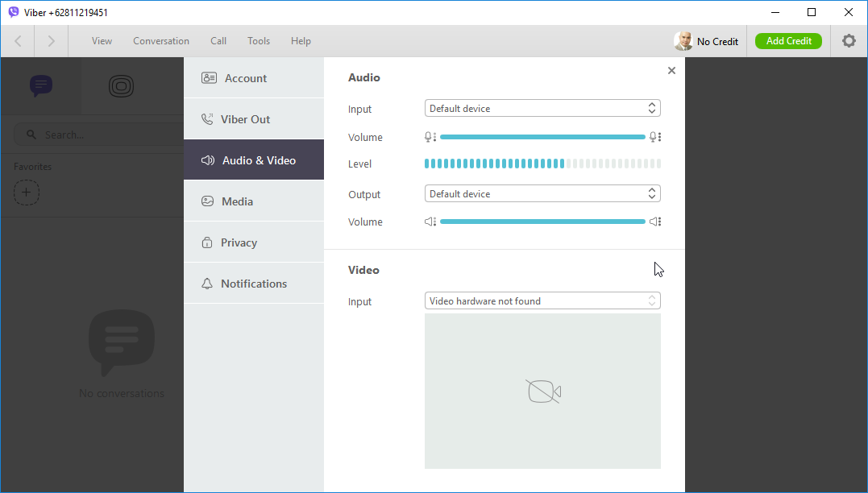This screenshot has height=493, width=868.
Task: Close the settings panel with the X
Action: pos(671,70)
